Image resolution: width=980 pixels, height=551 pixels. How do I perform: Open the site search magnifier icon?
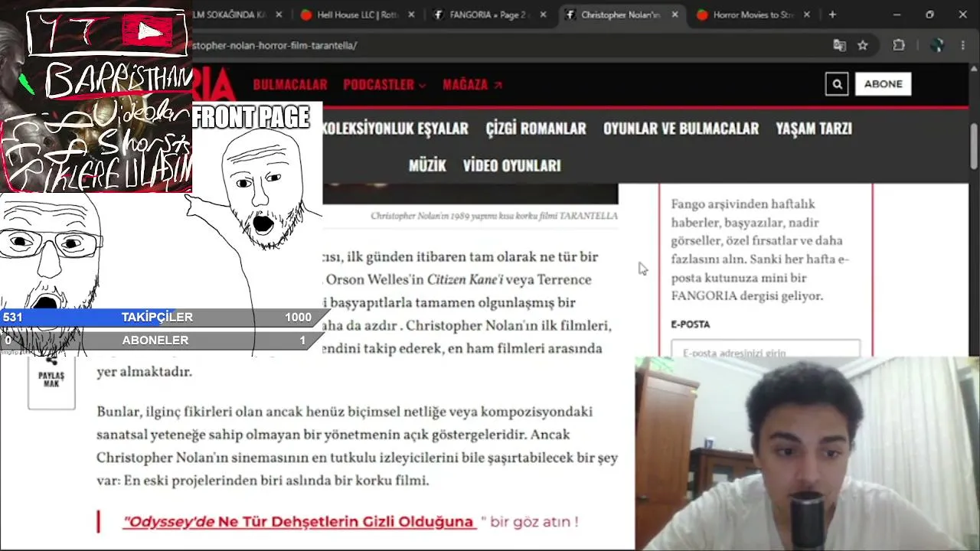pos(837,84)
